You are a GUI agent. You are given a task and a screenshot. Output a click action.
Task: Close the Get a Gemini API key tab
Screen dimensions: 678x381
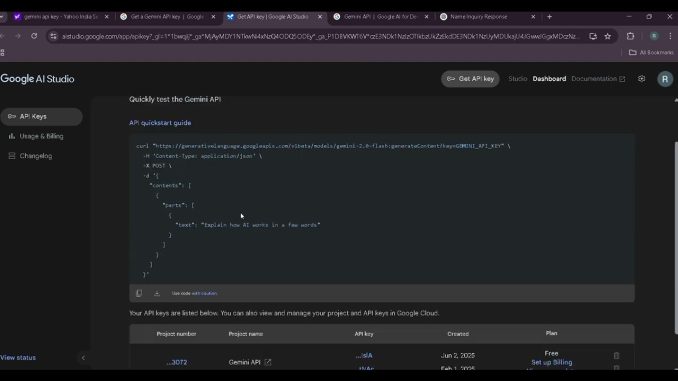click(x=213, y=16)
